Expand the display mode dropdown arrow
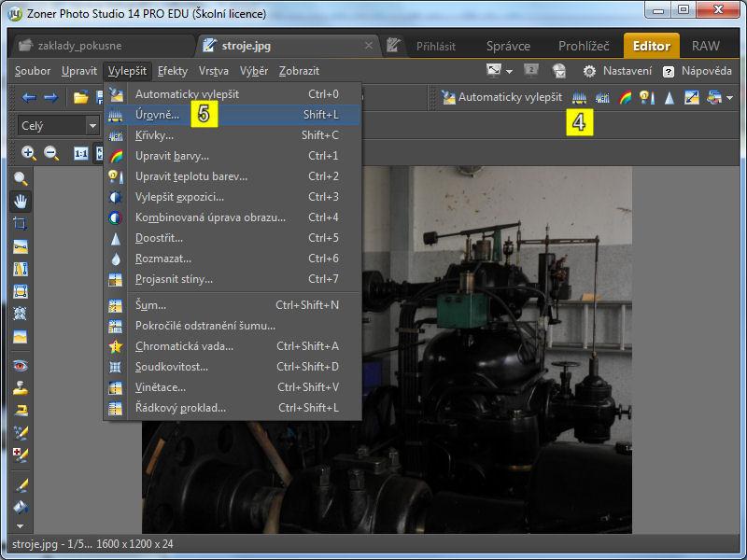The image size is (747, 560). [509, 72]
